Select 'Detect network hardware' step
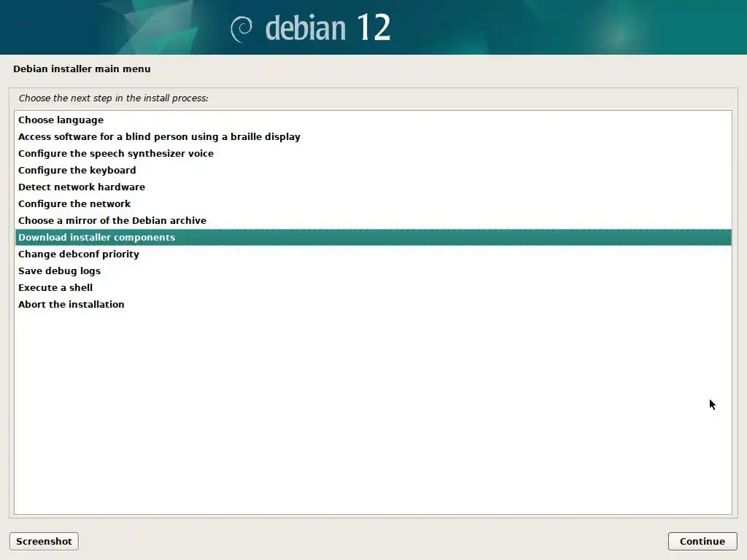This screenshot has height=560, width=747. click(x=373, y=187)
